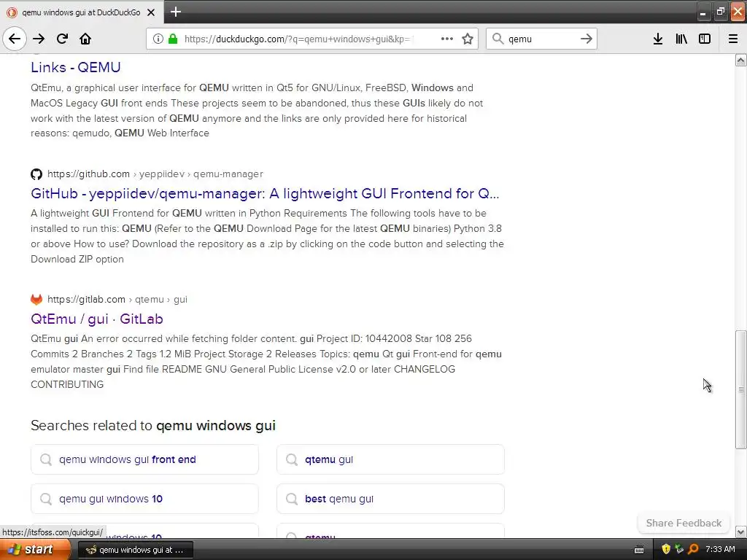Search related: qtemu gui
Viewport: 747px width, 560px height.
click(391, 459)
